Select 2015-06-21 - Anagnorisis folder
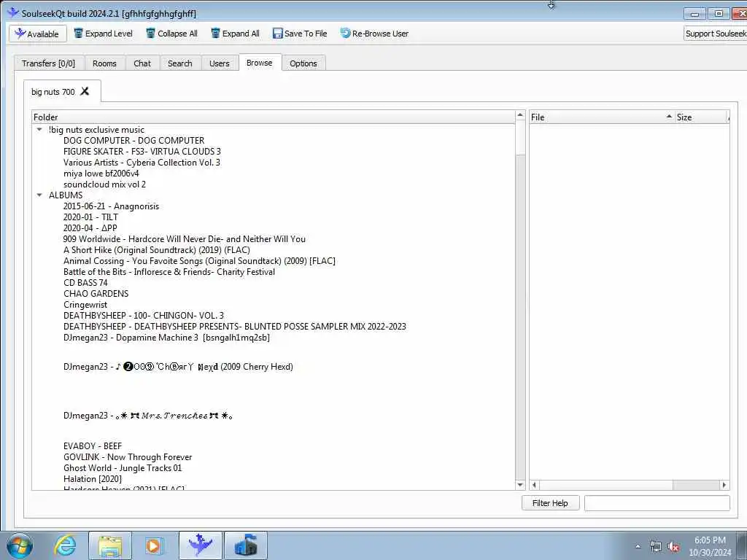The image size is (747, 560). (111, 206)
